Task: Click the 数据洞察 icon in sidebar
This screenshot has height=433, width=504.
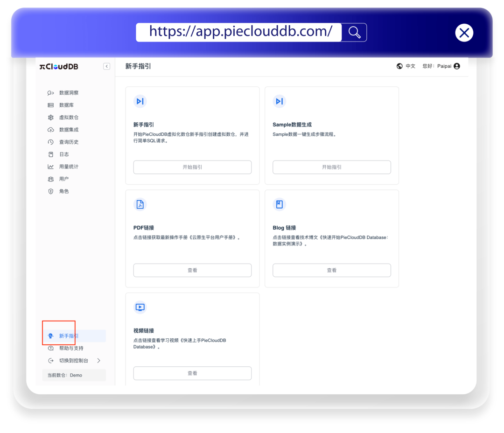Action: click(50, 93)
